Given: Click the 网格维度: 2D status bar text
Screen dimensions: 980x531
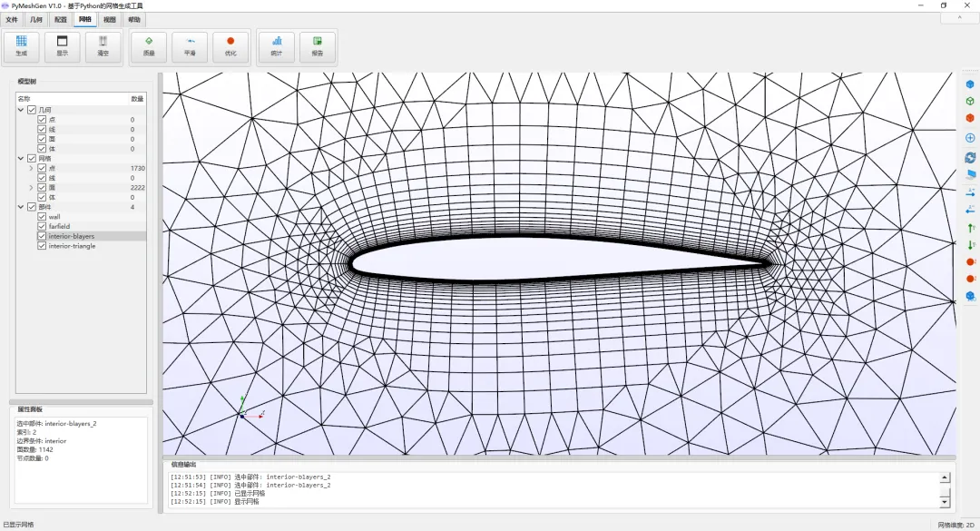Looking at the screenshot, I should [x=955, y=525].
